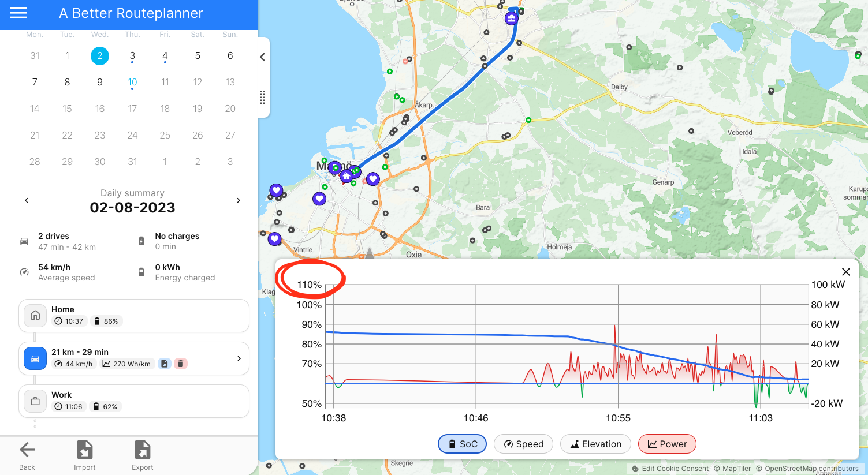Disable the Power chart series
Image resolution: width=868 pixels, height=475 pixels.
[x=667, y=444]
